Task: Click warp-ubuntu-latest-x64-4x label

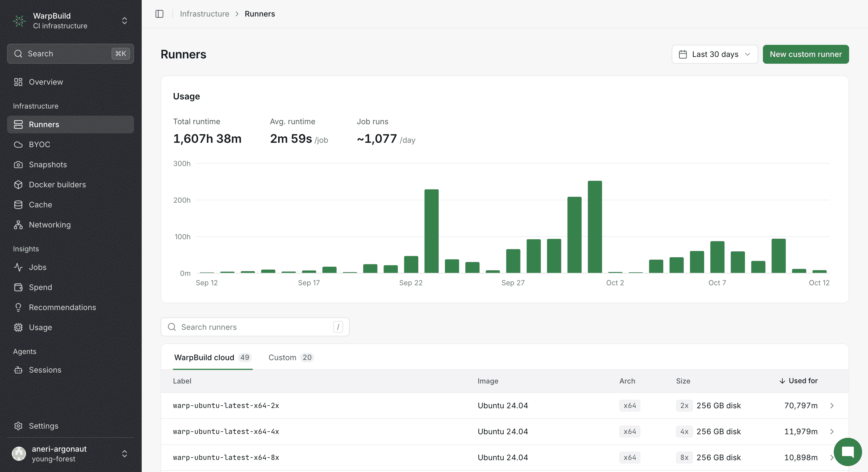Action: (x=226, y=431)
